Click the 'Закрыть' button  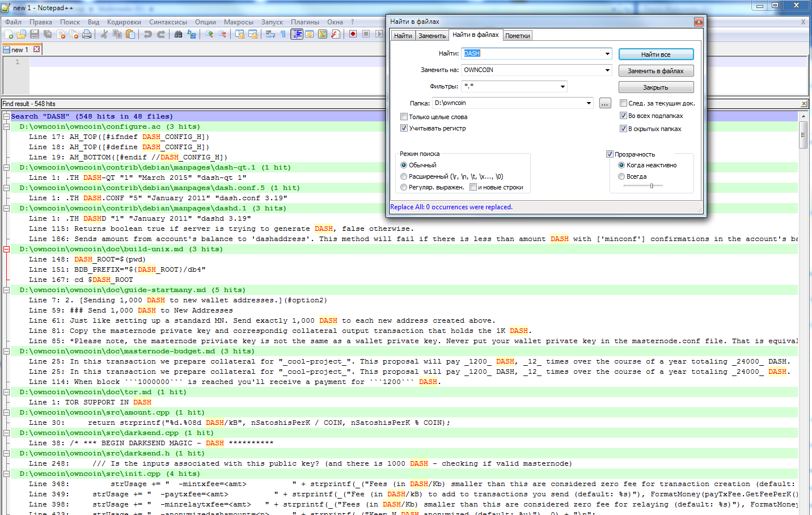(656, 87)
